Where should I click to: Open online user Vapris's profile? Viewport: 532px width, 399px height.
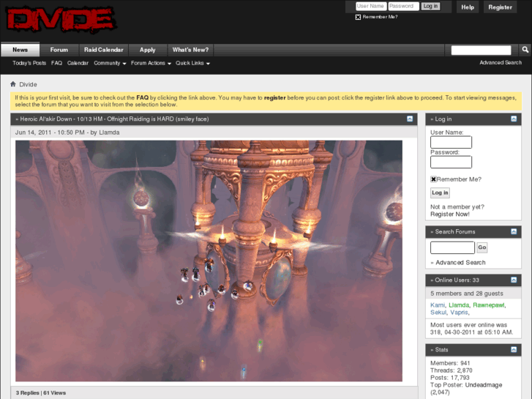pos(459,312)
